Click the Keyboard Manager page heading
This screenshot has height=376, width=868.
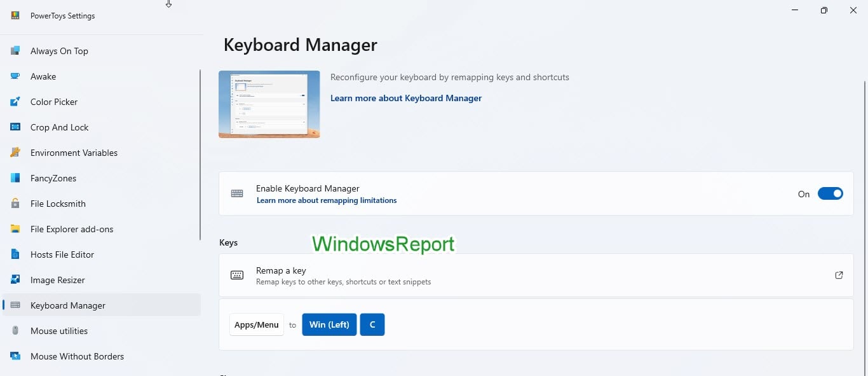point(301,45)
